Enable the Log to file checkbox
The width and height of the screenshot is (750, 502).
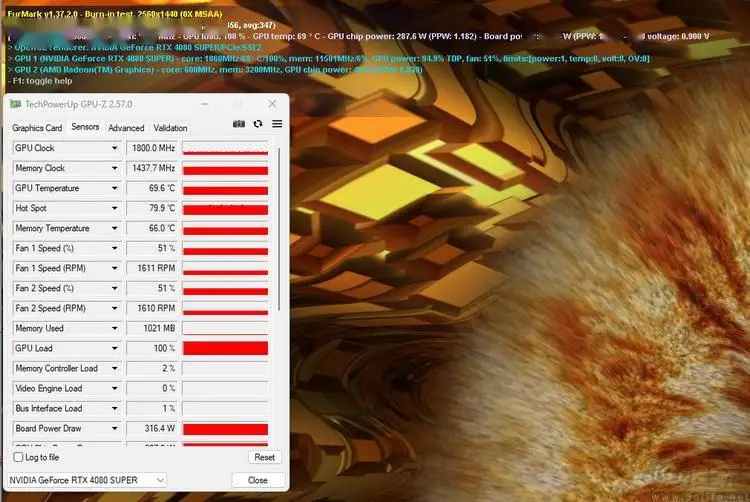[x=18, y=457]
